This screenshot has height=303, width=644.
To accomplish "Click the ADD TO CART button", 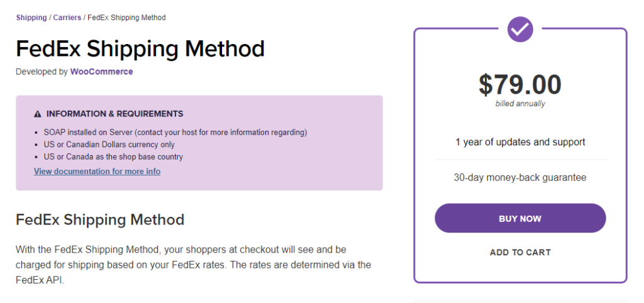I will (x=520, y=253).
